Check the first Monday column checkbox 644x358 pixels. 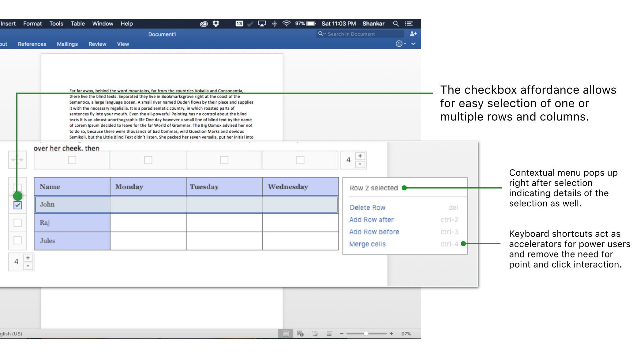(148, 160)
